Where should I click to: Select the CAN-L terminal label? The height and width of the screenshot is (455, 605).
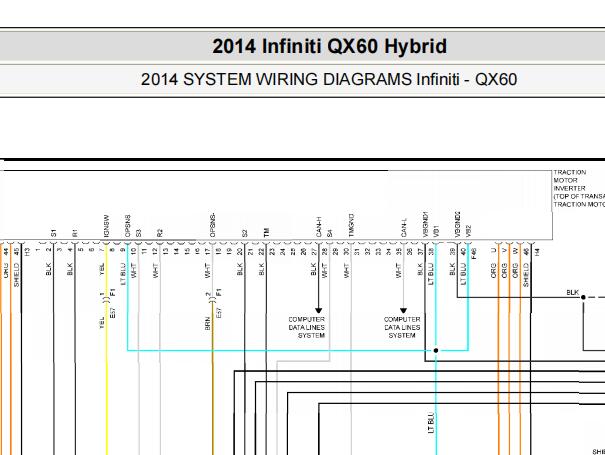404,227
